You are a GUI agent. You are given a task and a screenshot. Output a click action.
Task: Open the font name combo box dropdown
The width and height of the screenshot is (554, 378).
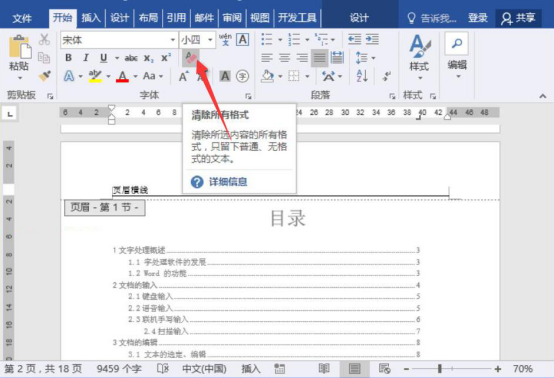(x=173, y=40)
